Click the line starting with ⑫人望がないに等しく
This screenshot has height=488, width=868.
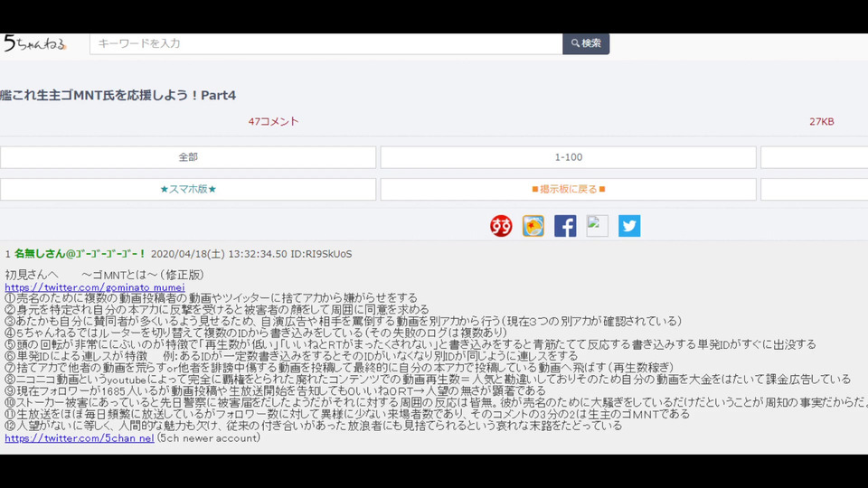coord(314,426)
